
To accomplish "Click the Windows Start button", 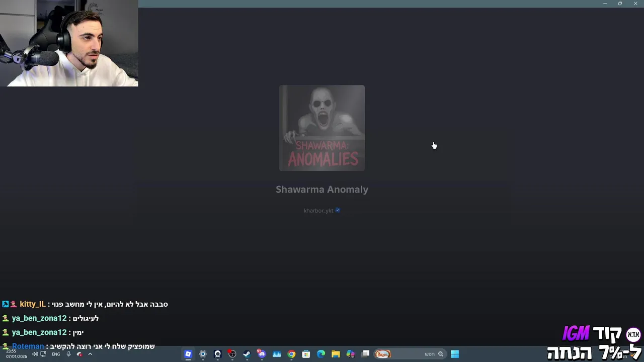I will click(x=455, y=354).
